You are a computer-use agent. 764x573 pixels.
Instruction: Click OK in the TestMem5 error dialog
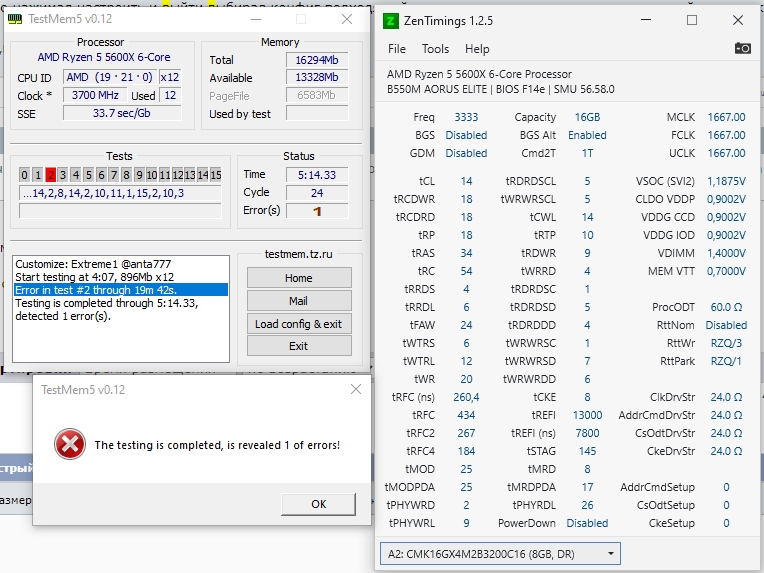click(319, 504)
